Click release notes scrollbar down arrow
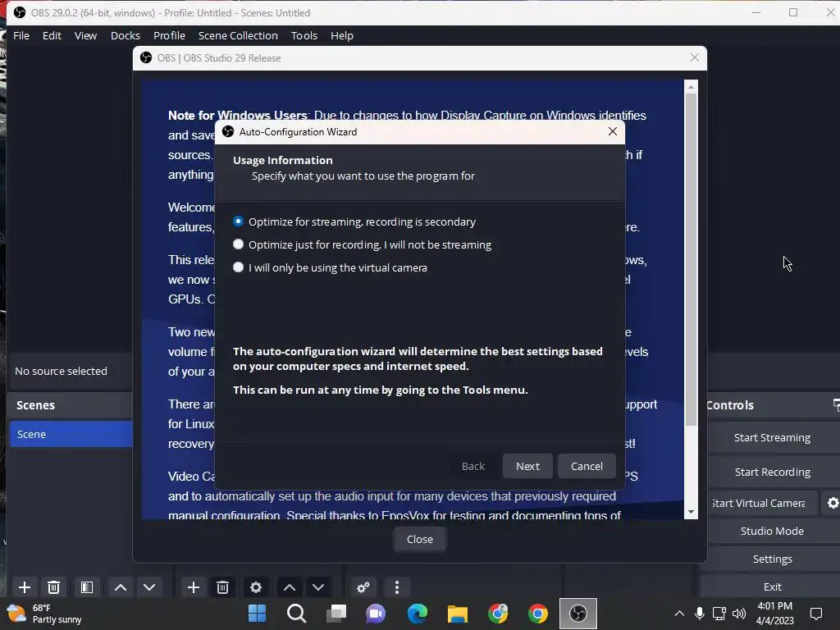840x630 pixels. [x=691, y=512]
